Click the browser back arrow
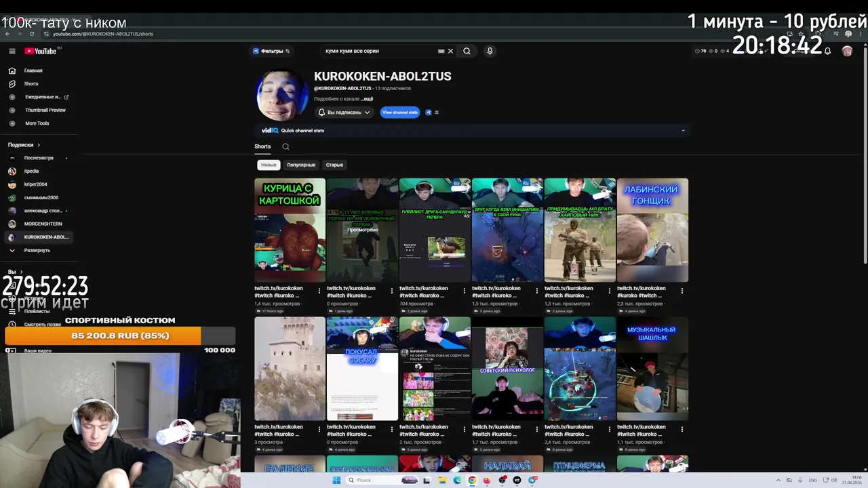Viewport: 868px width, 488px height. 7,34
